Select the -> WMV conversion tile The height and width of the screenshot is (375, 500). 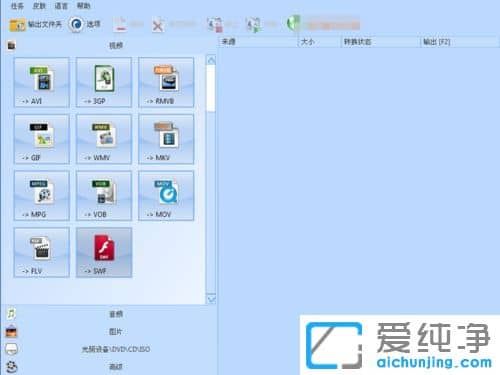coord(104,139)
